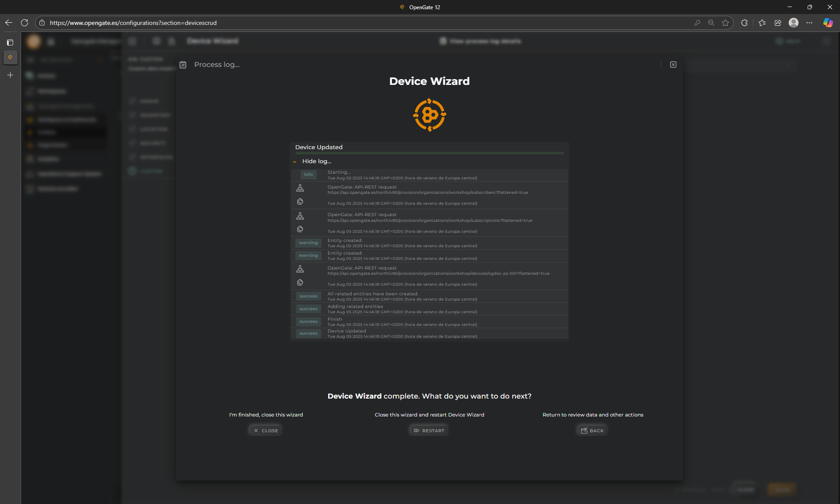Screen dimensions: 840x504
Task: Add page to browser favorites star
Action: [725, 23]
